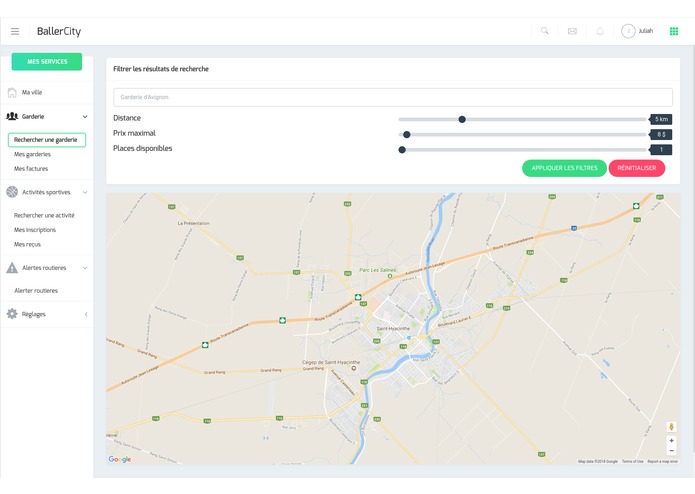This screenshot has width=695, height=494.
Task: Collapse the Garderie section chevron
Action: coord(85,117)
